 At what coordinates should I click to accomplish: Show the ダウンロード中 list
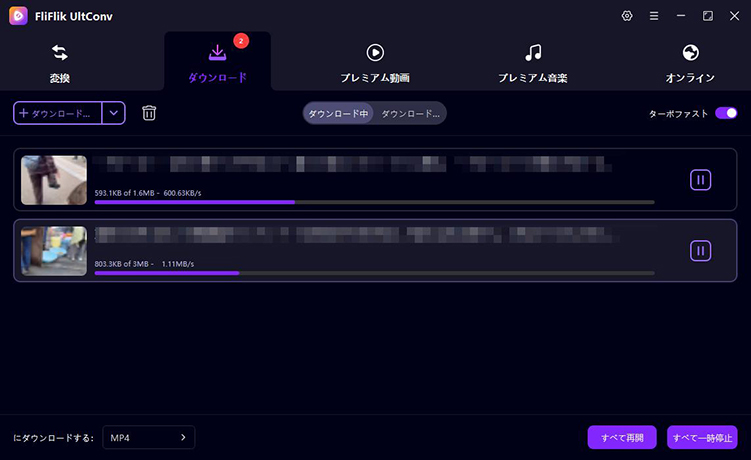pyautogui.click(x=338, y=114)
